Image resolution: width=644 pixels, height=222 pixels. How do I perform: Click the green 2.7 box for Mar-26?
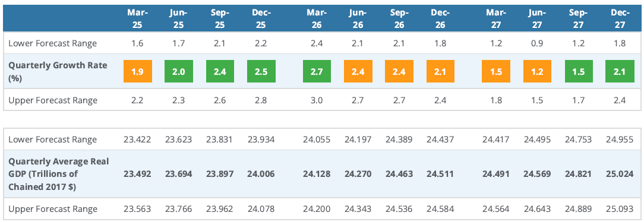click(317, 71)
